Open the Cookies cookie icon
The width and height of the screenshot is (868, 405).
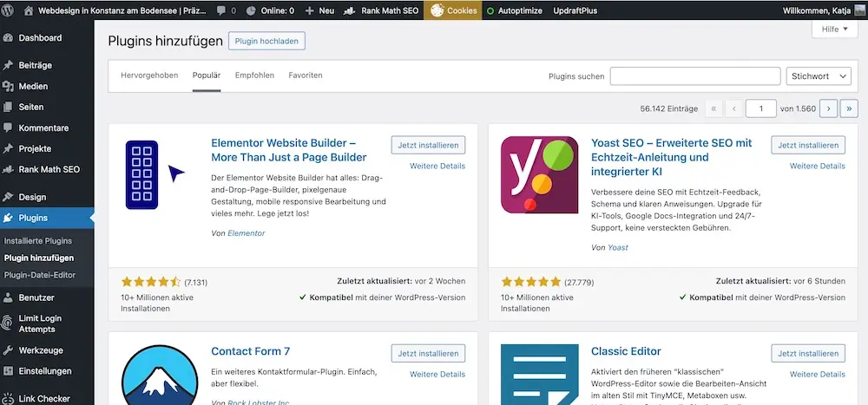click(x=437, y=10)
